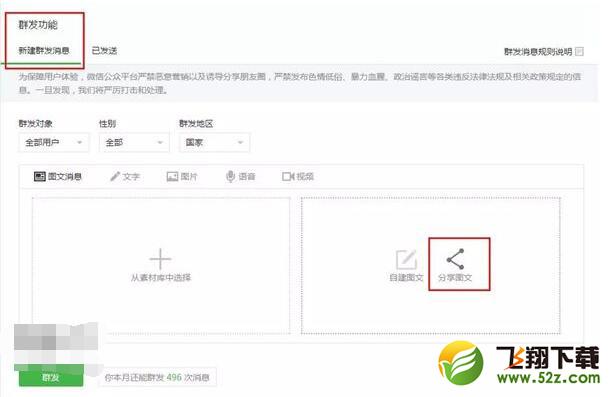Switch to the 新建群发消息 tab
This screenshot has height=397, width=612.
coord(44,50)
